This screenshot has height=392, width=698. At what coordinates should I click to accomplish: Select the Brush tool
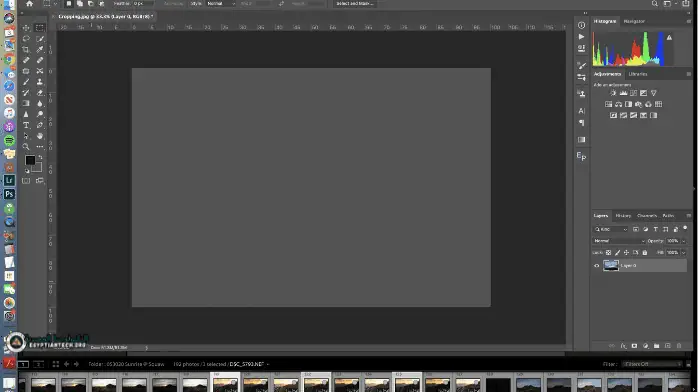26,82
